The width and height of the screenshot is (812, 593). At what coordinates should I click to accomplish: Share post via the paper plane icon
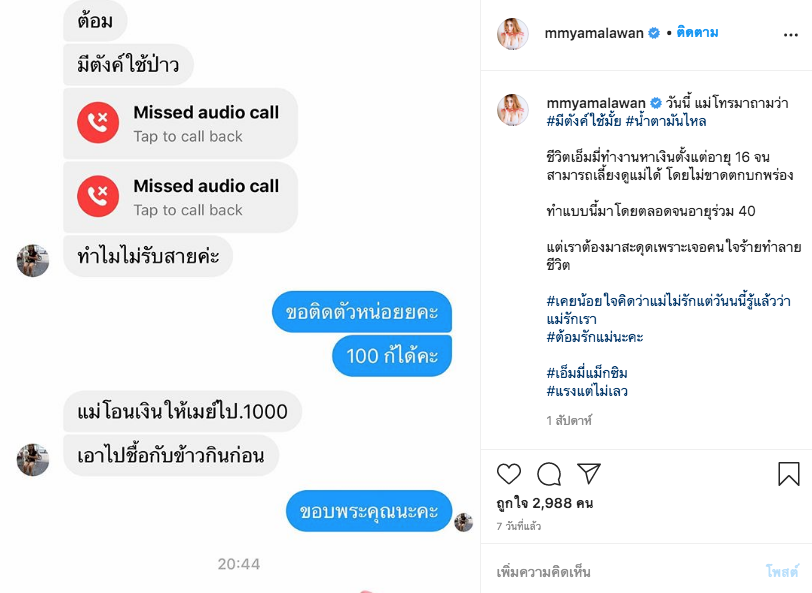tap(589, 473)
